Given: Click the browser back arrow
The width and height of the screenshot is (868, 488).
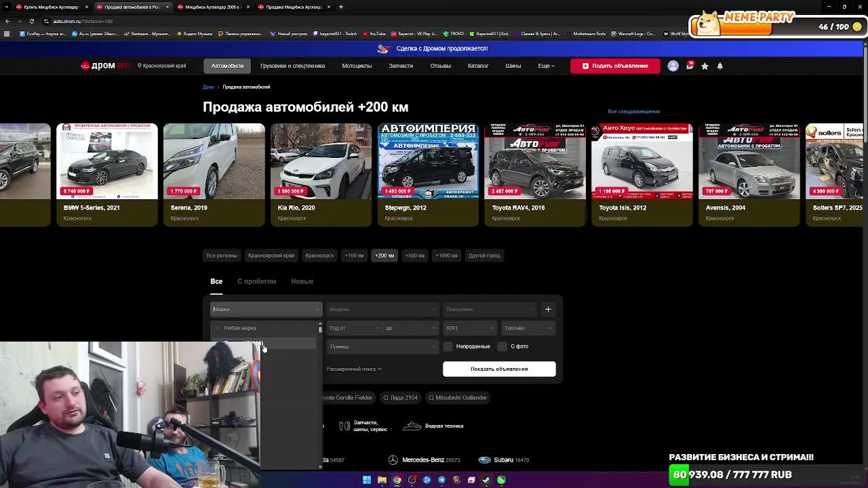Looking at the screenshot, I should [7, 21].
